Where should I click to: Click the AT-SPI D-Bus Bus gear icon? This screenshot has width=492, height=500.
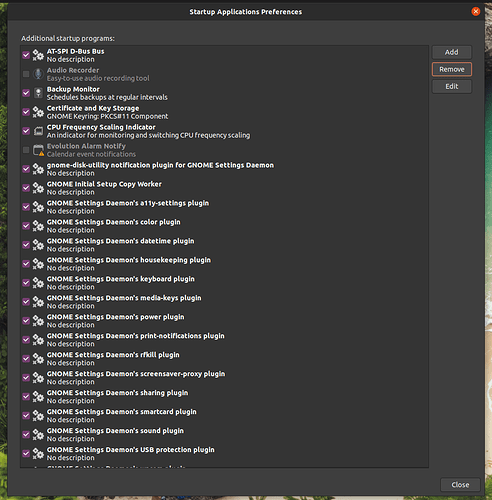click(x=38, y=55)
